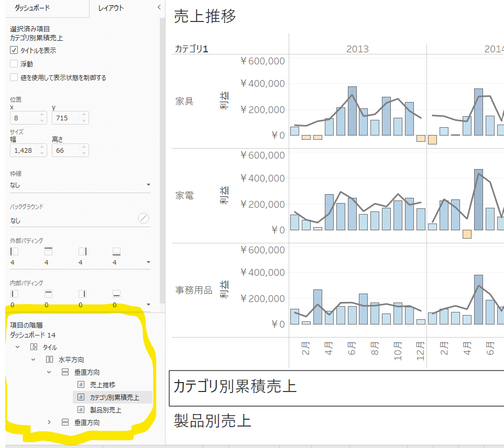Viewport: 504px width, 448px height.
Task: Open the 外部パディング dropdown arrow
Action: click(148, 262)
